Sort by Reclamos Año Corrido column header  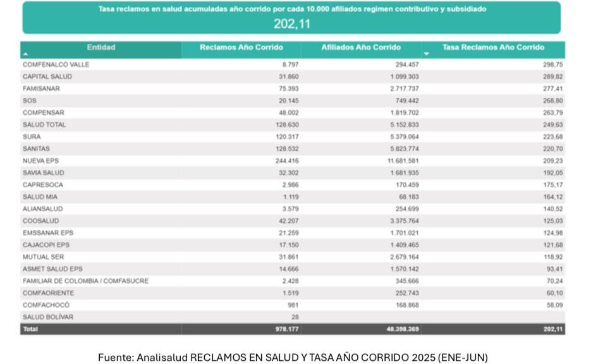click(241, 47)
